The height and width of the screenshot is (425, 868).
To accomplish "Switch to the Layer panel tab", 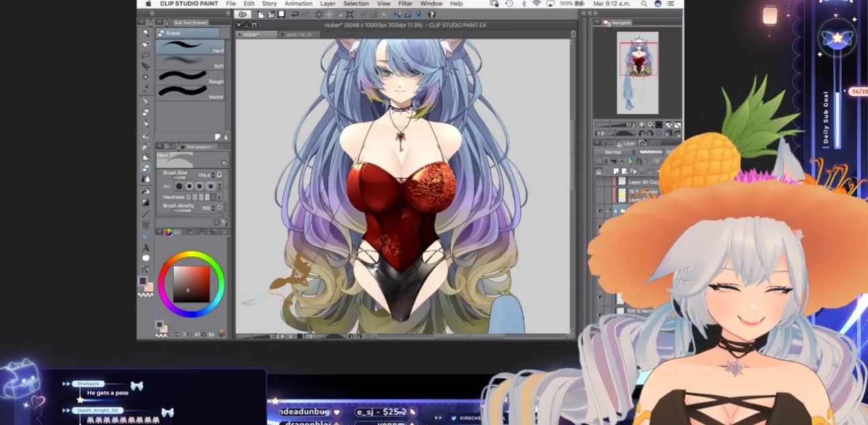I will point(626,143).
